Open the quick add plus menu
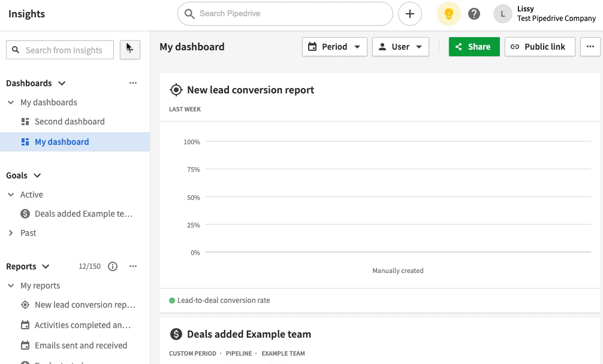 (x=410, y=13)
